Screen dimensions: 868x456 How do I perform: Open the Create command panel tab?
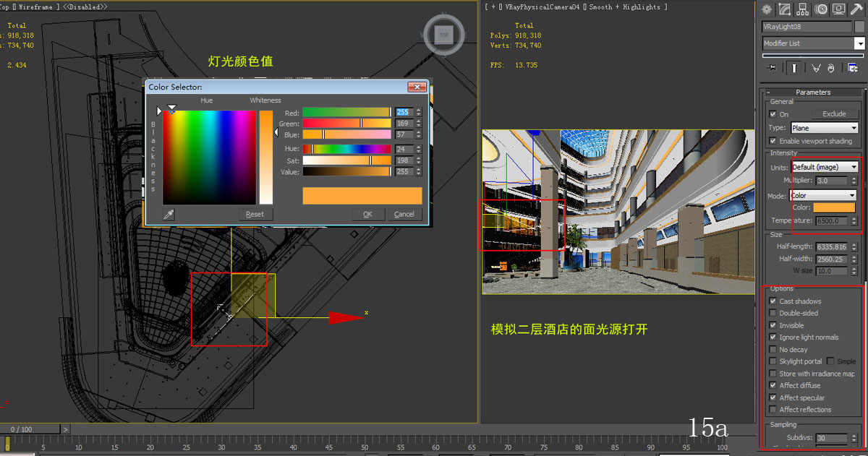coord(767,9)
